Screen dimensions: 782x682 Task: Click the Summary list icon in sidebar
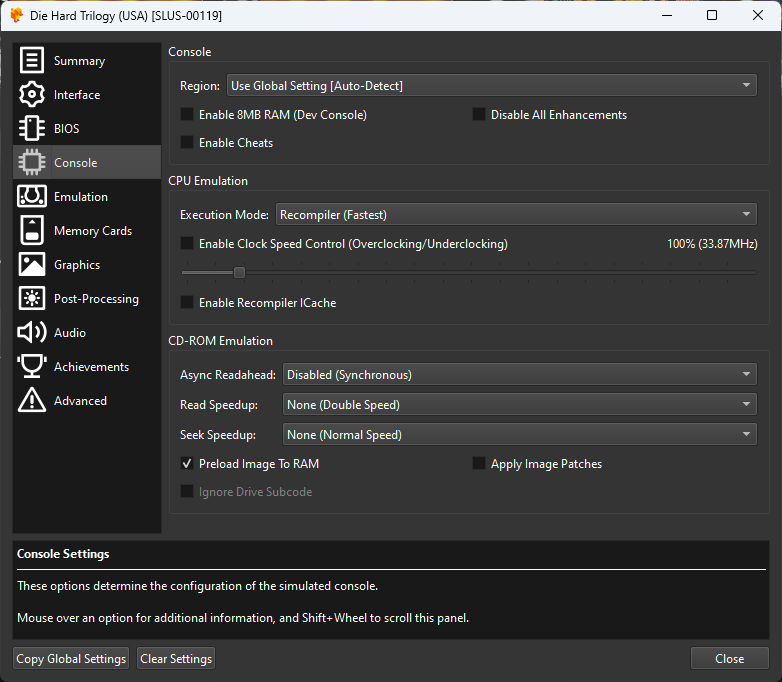click(32, 60)
